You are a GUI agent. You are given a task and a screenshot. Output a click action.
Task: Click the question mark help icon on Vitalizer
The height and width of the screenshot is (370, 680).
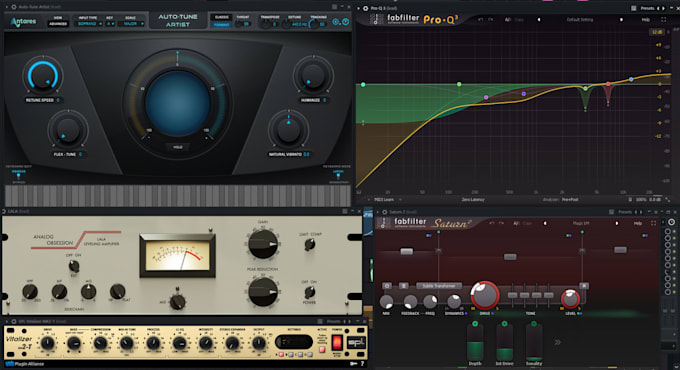click(x=362, y=364)
